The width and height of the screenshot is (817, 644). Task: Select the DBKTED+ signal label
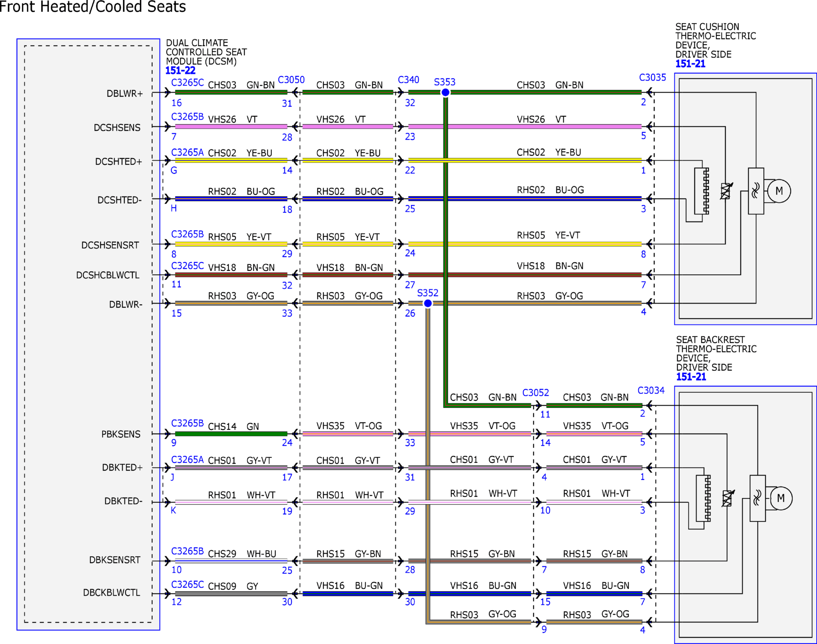pos(122,468)
